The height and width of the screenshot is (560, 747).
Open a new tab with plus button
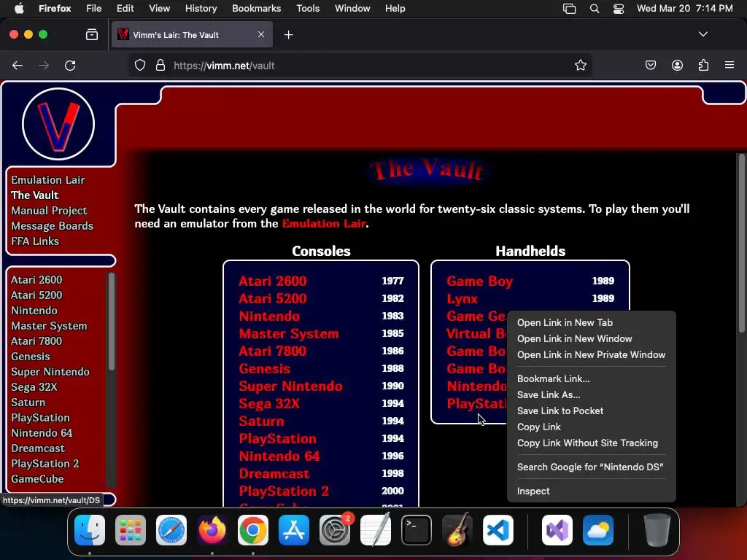(x=288, y=35)
